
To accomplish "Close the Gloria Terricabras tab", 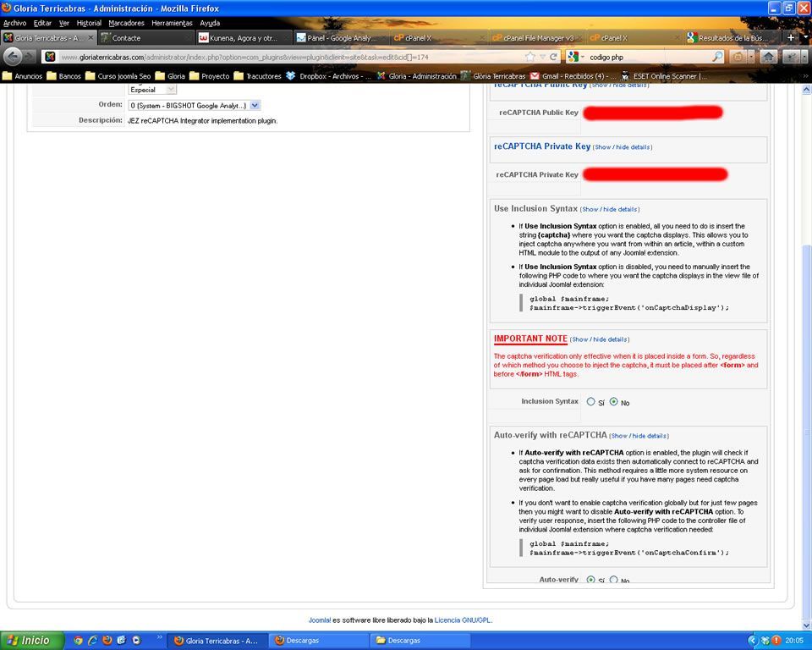I will pos(91,37).
